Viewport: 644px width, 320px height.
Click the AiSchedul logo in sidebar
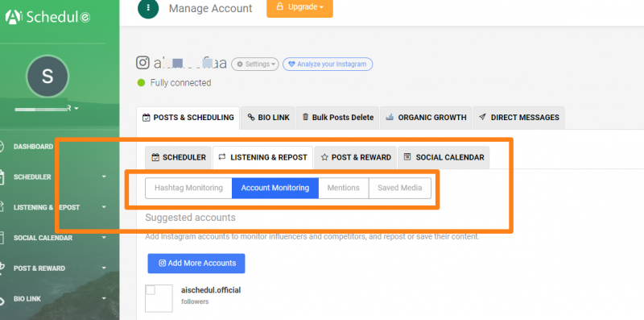point(47,17)
